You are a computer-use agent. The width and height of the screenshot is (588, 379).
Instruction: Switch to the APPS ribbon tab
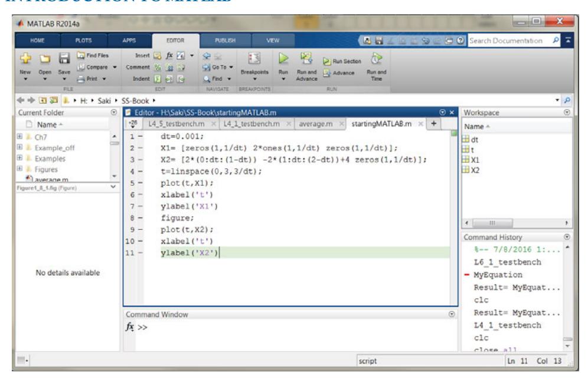(x=129, y=41)
